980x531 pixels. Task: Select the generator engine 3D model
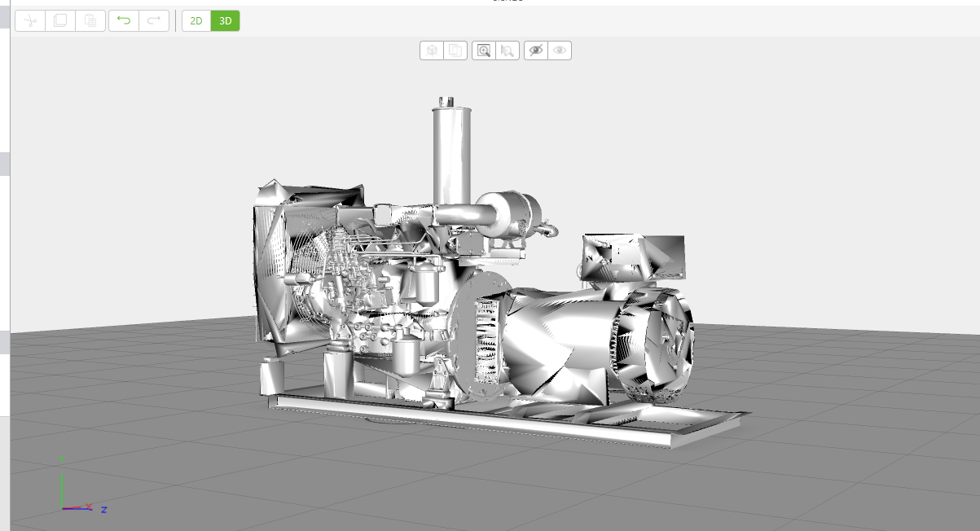[489, 309]
